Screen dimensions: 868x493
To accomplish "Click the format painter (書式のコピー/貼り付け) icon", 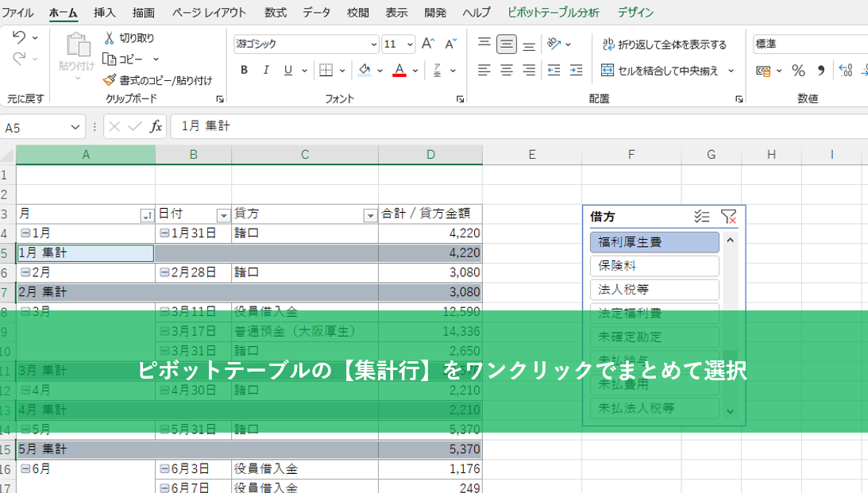I will pos(110,80).
